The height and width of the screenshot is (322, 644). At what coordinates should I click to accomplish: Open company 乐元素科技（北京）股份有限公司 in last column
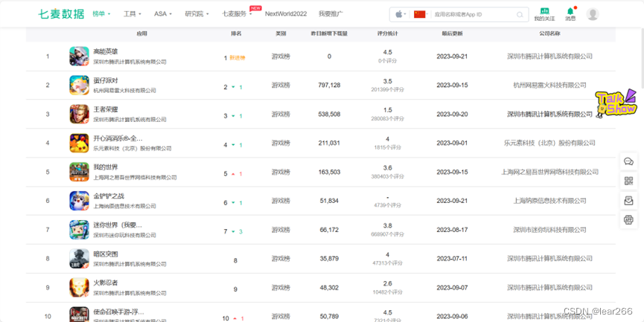[x=549, y=143]
